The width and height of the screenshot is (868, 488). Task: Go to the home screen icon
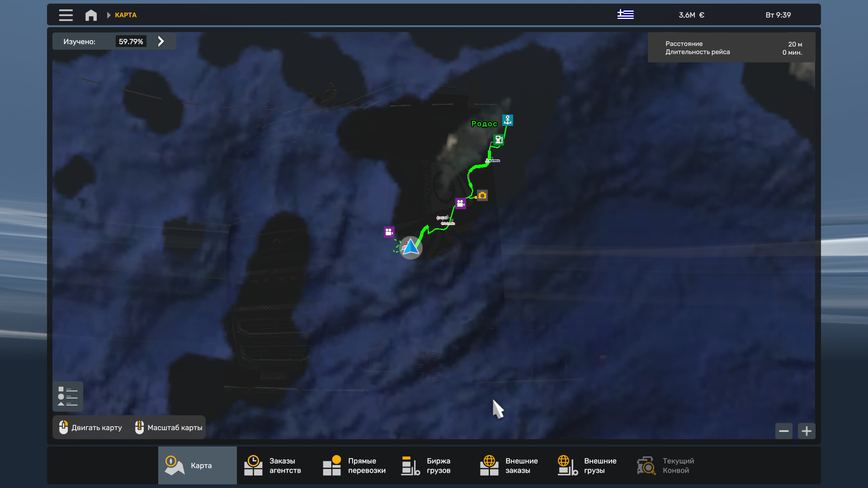(x=91, y=15)
